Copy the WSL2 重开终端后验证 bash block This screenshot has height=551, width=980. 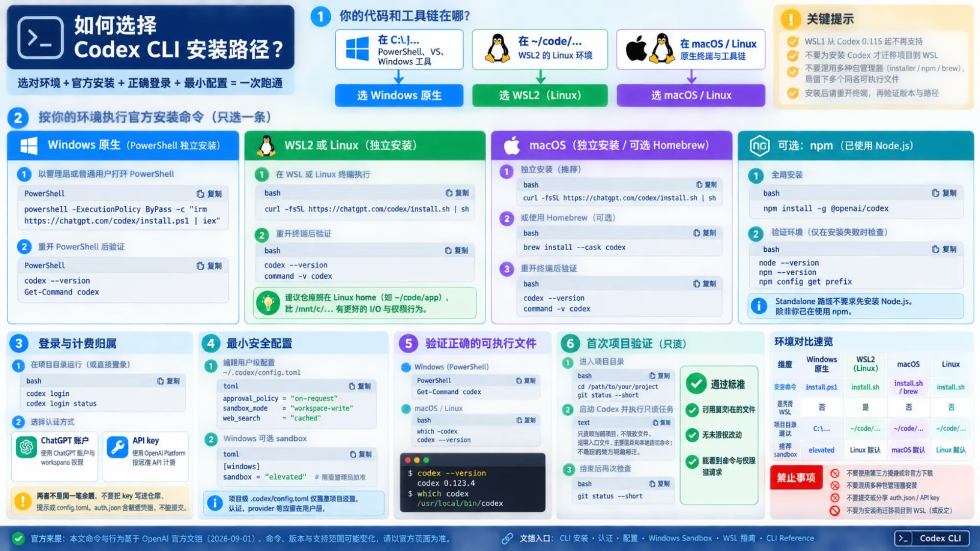(457, 251)
